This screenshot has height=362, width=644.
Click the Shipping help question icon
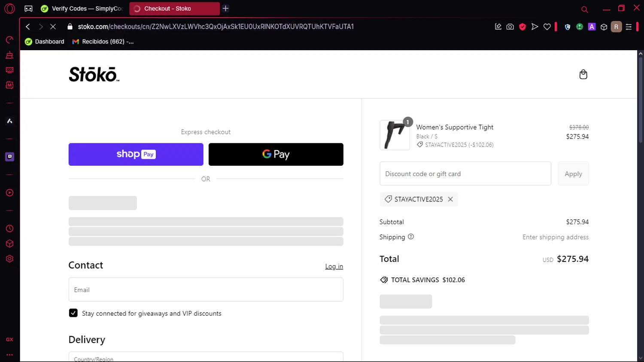point(411,237)
